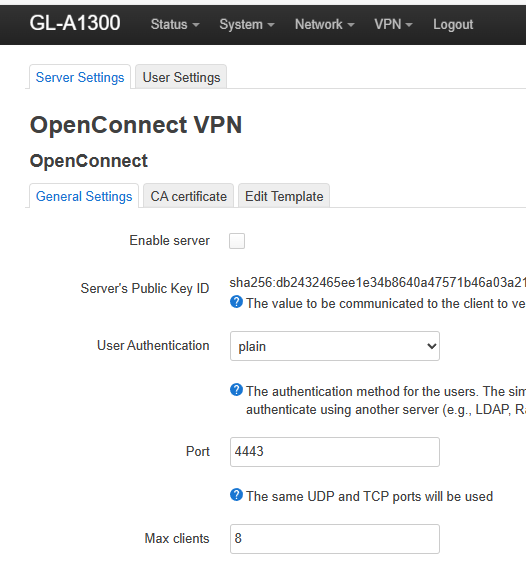Open the Network menu
This screenshot has height=568, width=526.
324,25
